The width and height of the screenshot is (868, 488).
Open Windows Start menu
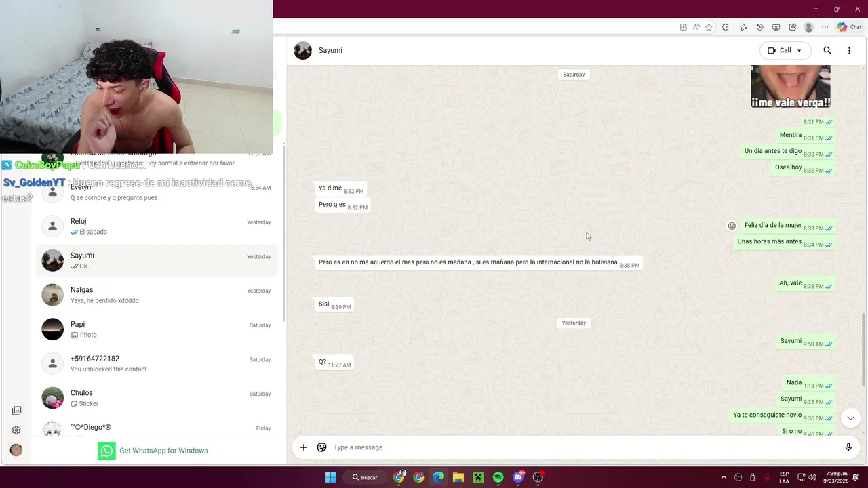point(330,477)
